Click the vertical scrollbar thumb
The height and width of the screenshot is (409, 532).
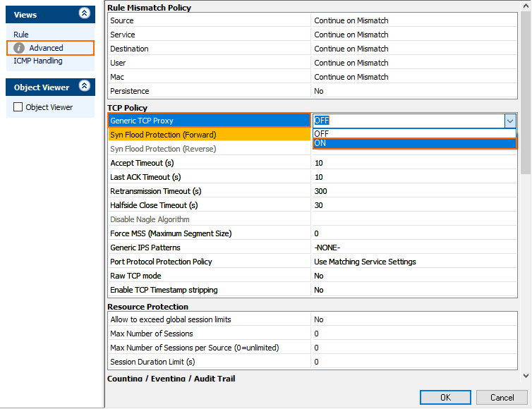pos(526,93)
